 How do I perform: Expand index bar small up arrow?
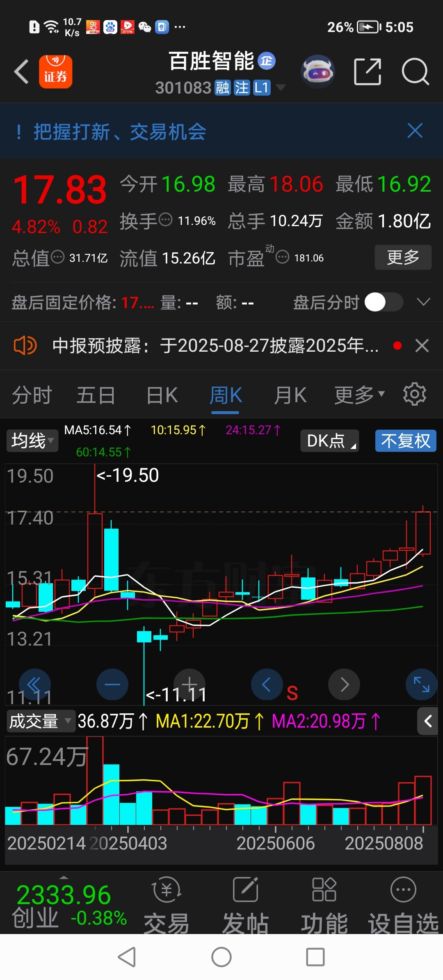tap(64, 877)
